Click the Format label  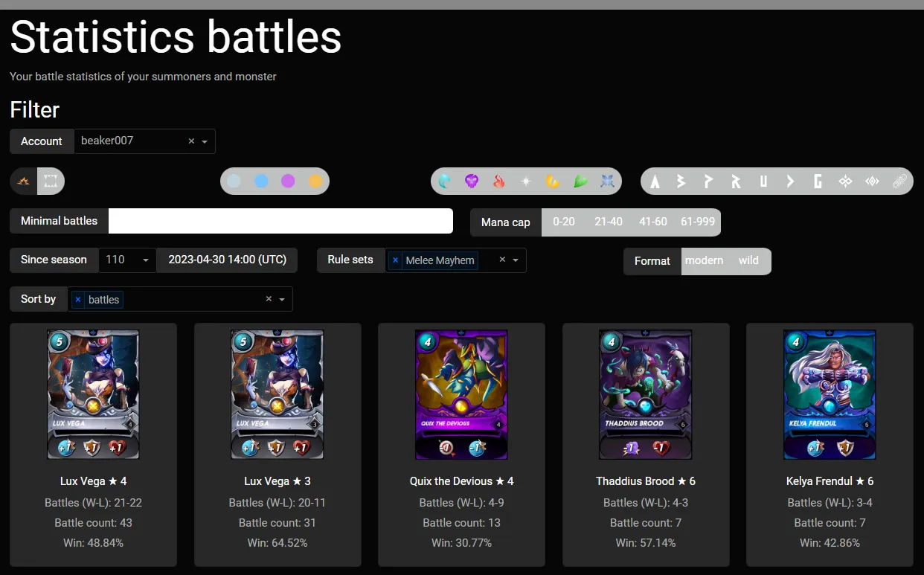[x=652, y=260]
